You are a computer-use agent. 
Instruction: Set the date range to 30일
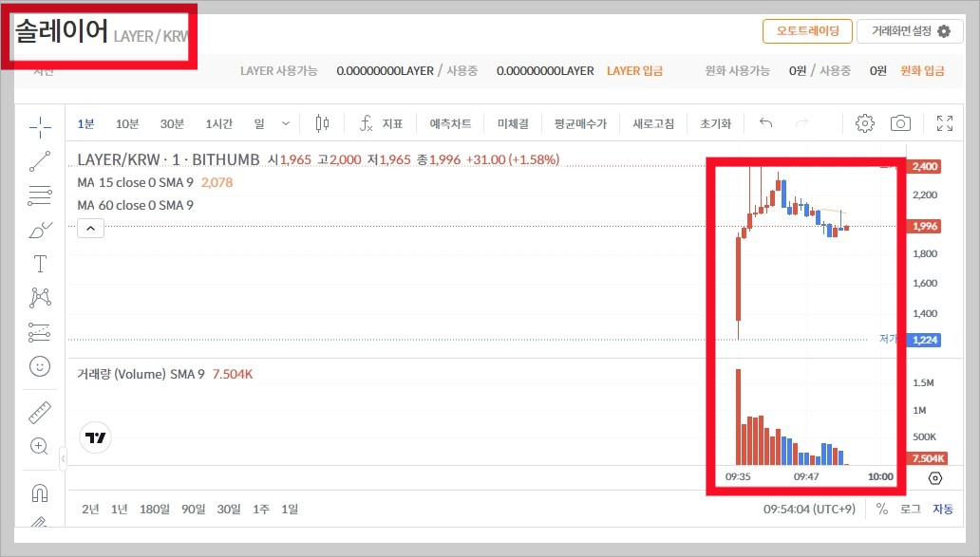229,509
